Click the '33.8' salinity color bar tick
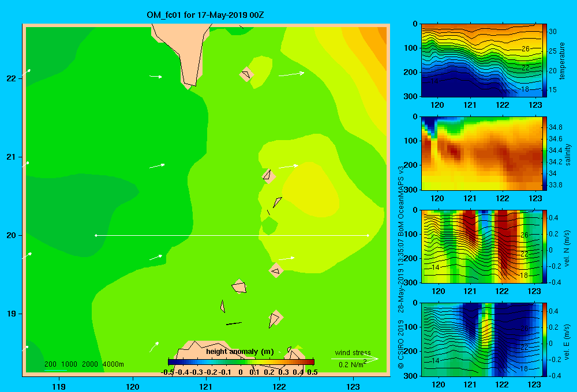Screen dimensions: 577x392 coord(556,185)
